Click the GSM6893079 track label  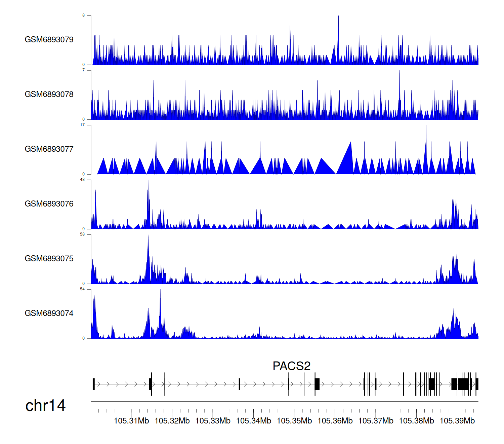tap(49, 40)
